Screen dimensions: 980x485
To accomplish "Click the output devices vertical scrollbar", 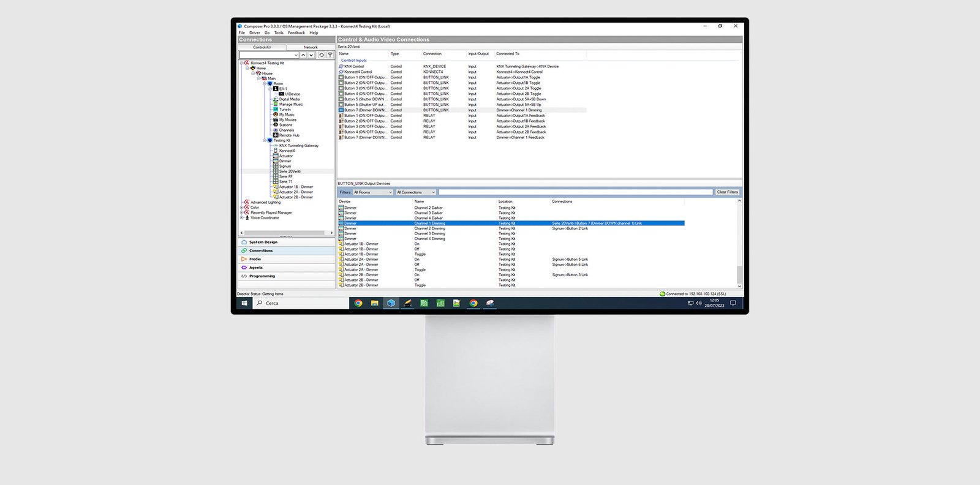I will click(739, 243).
